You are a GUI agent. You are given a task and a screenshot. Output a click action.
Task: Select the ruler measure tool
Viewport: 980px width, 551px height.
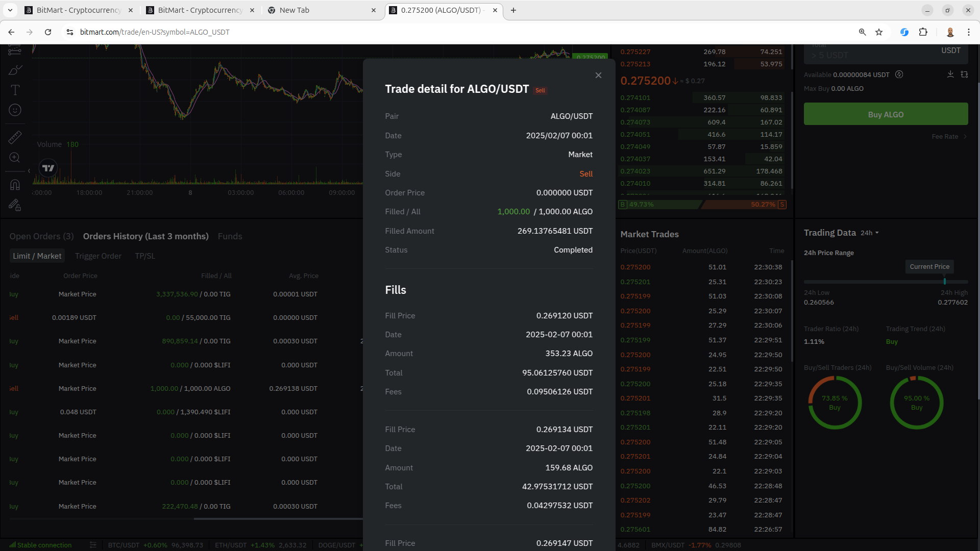click(x=15, y=137)
